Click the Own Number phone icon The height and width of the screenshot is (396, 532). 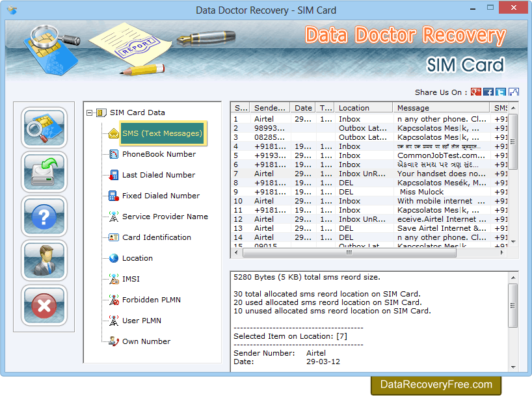[x=114, y=341]
